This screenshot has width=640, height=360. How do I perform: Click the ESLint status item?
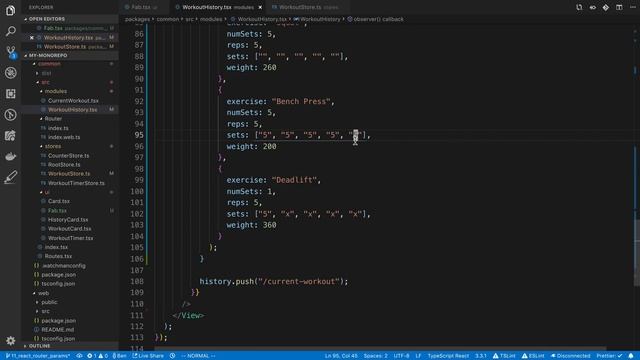pos(533,356)
